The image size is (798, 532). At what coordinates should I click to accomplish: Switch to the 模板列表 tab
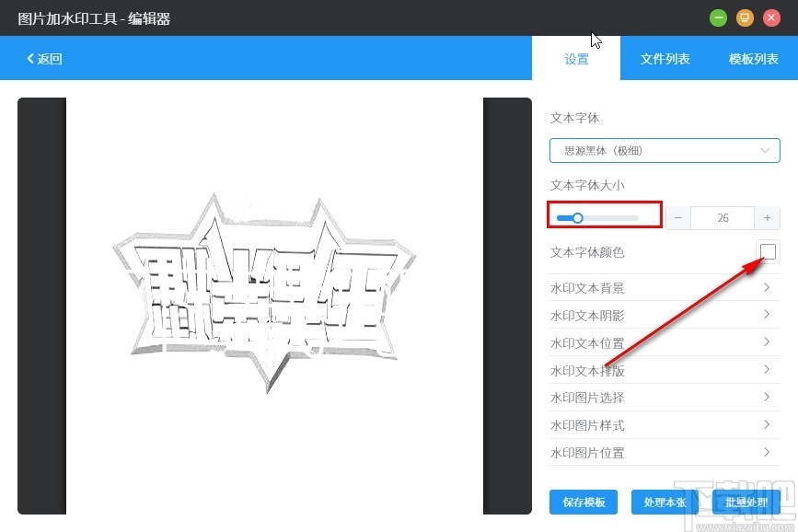pos(753,58)
